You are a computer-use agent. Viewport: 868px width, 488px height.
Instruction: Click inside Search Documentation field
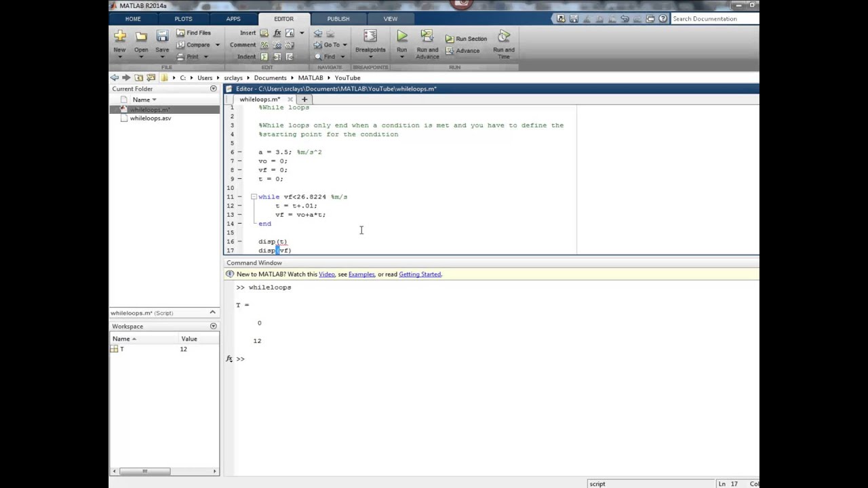(715, 19)
